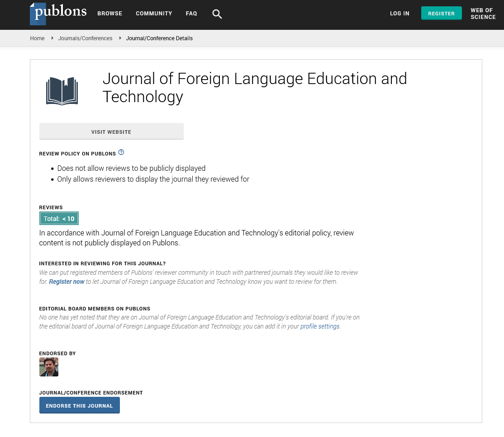504x437 pixels.
Task: Click LOG IN in header
Action: tap(399, 14)
